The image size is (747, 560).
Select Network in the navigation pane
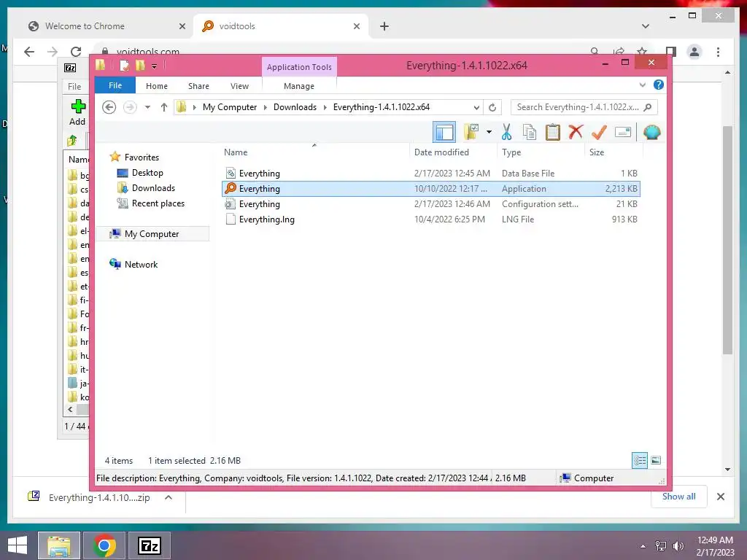pos(141,264)
